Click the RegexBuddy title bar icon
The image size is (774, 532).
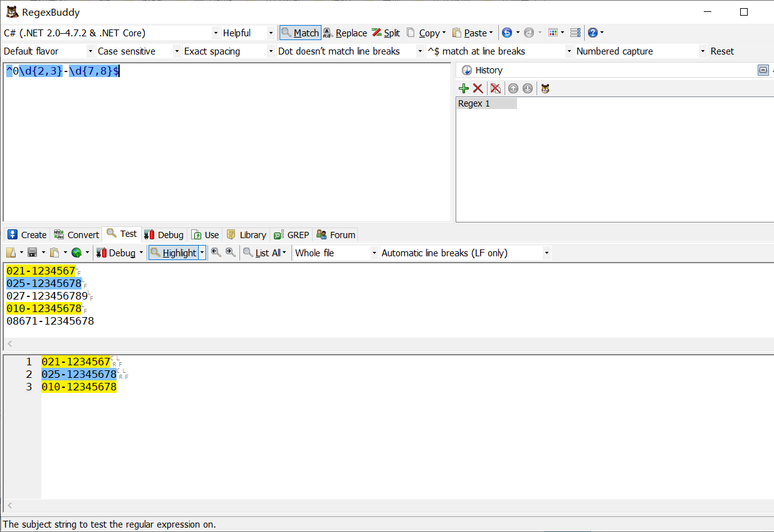[11, 12]
